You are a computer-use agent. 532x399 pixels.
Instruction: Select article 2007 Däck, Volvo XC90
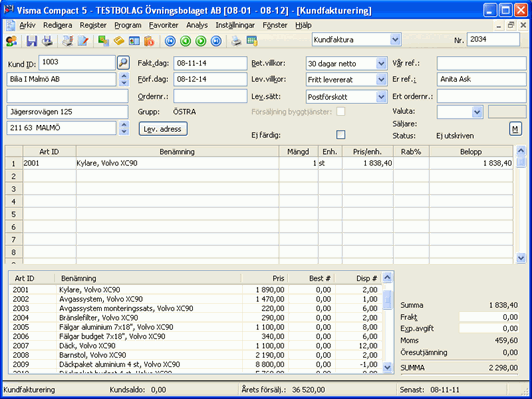(x=196, y=346)
